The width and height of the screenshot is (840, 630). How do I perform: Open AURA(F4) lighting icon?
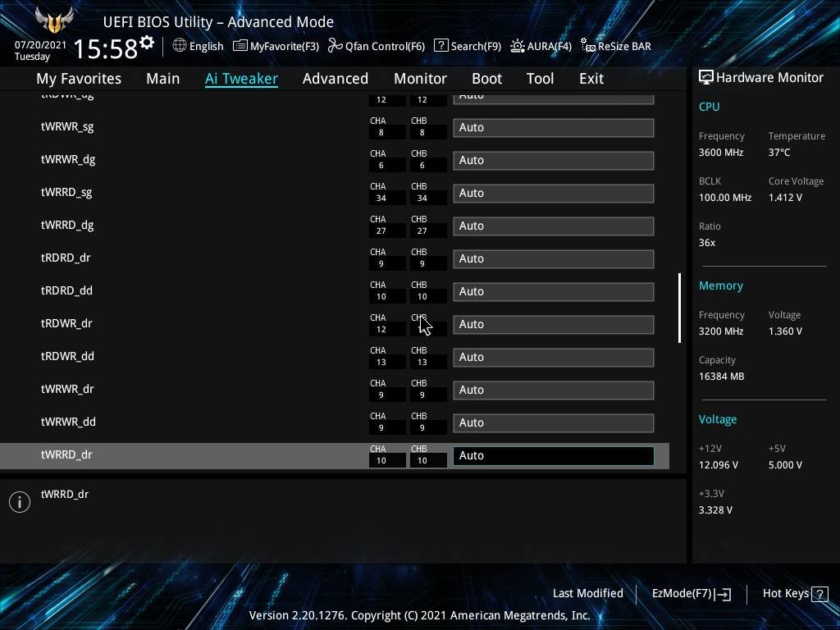518,46
